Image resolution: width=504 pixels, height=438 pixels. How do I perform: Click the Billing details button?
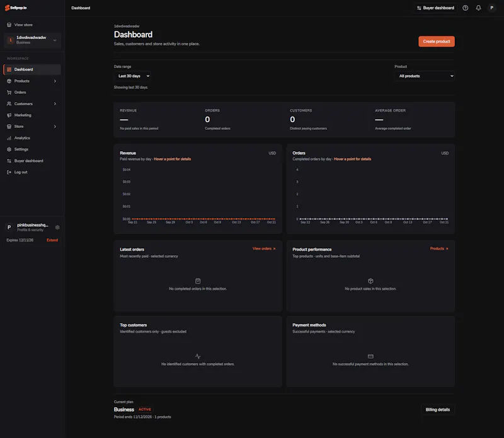coord(438,410)
